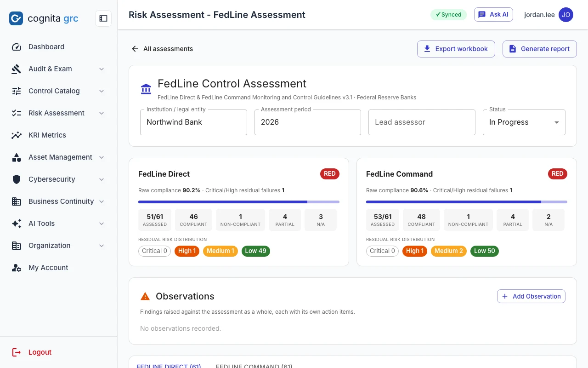Open the KRI Metrics chart icon
The height and width of the screenshot is (368, 588).
(17, 135)
